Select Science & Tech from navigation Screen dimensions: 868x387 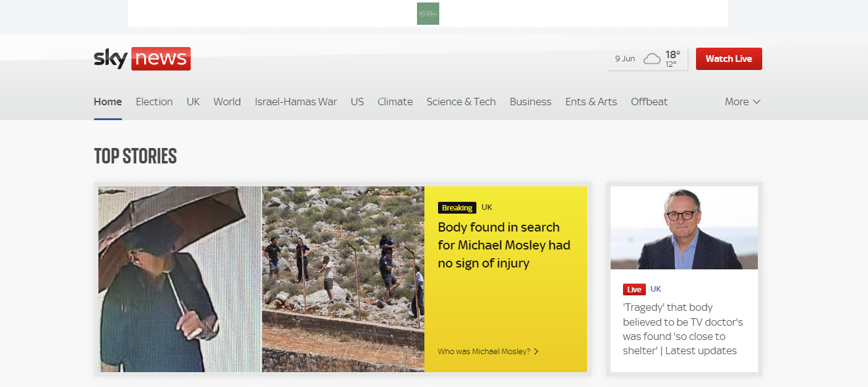coord(461,102)
